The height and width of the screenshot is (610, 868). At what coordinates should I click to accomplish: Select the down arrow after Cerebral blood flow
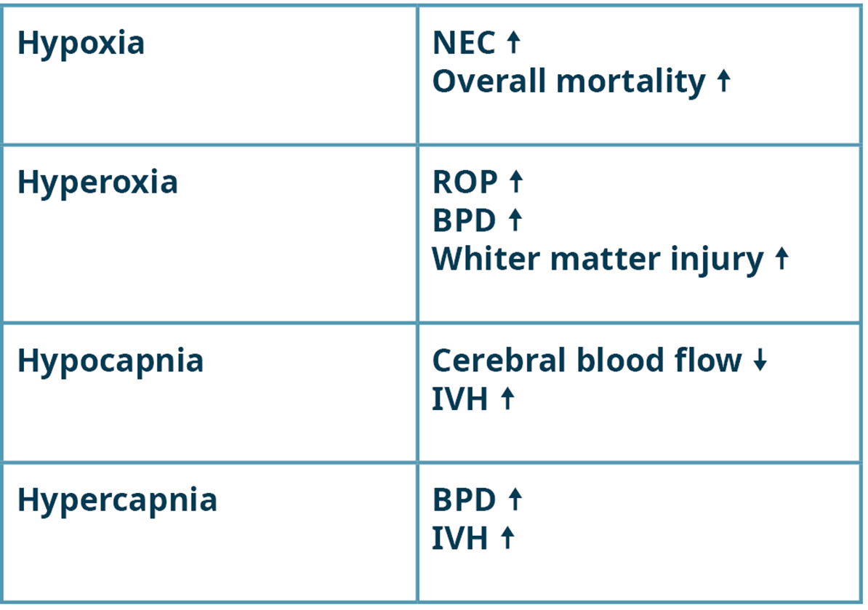point(760,360)
